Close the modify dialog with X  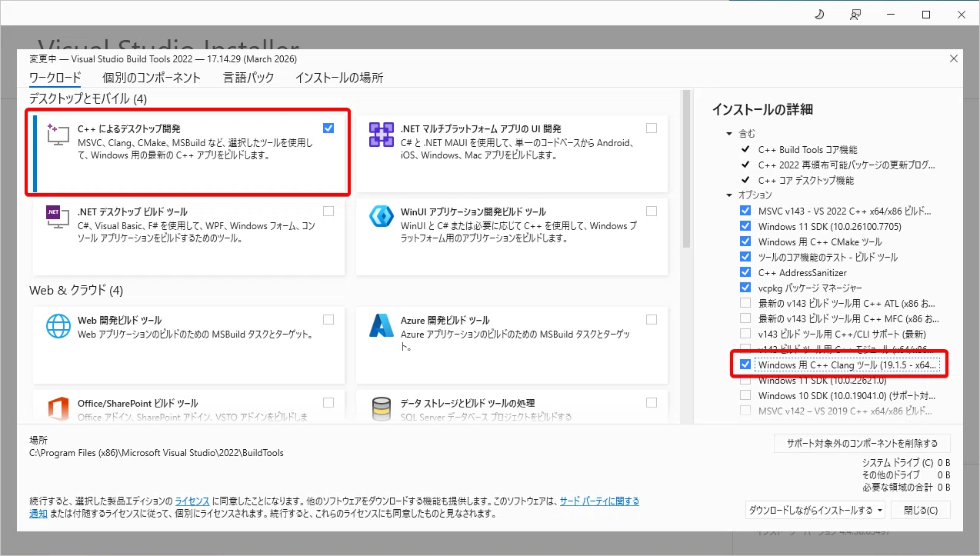[954, 58]
